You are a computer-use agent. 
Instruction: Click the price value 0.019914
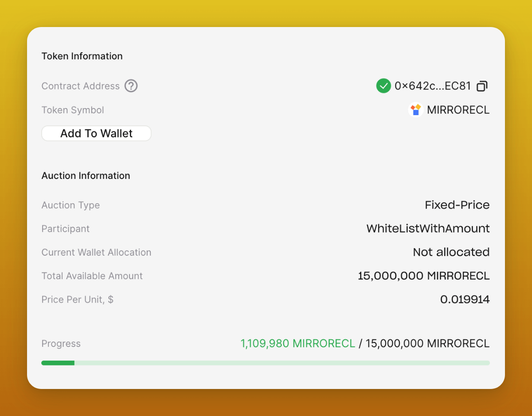(x=465, y=299)
